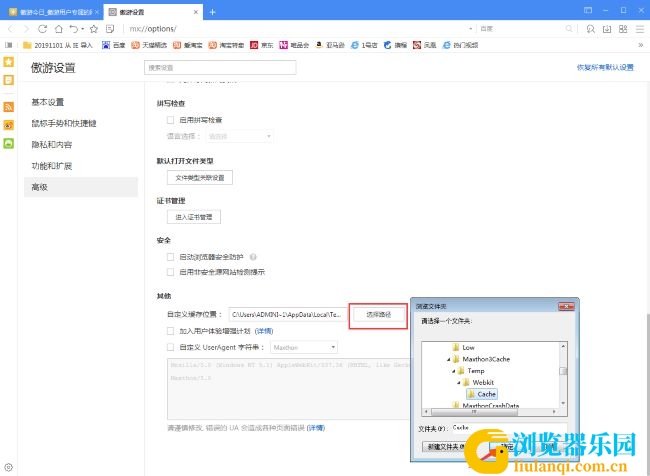This screenshot has width=650, height=476.
Task: Select 隐私和内容 in settings menu
Action: tap(52, 144)
